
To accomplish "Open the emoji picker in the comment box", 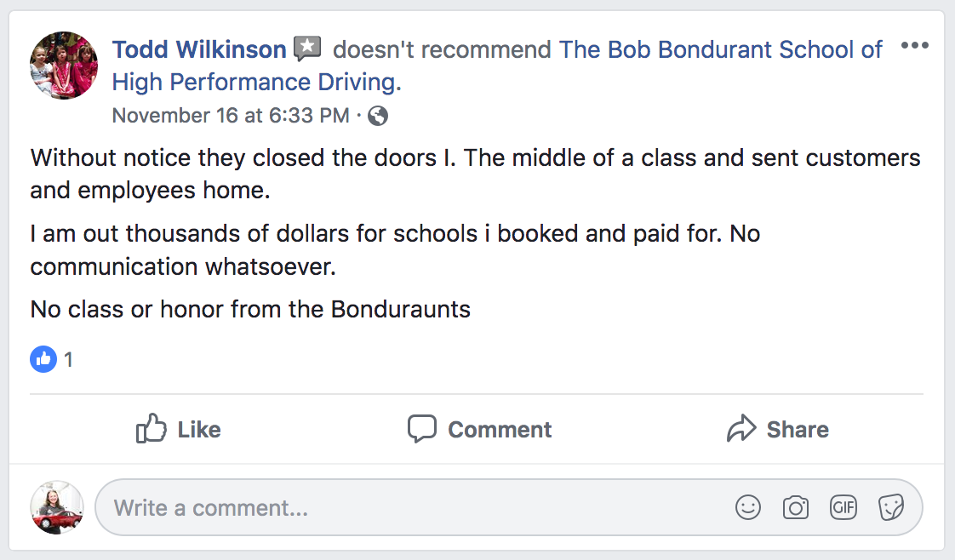I will [x=747, y=508].
